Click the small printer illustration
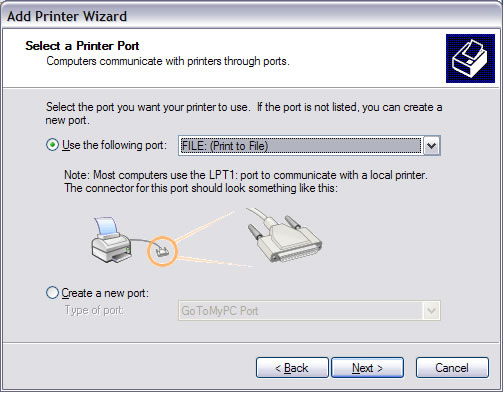This screenshot has width=504, height=393. click(111, 240)
